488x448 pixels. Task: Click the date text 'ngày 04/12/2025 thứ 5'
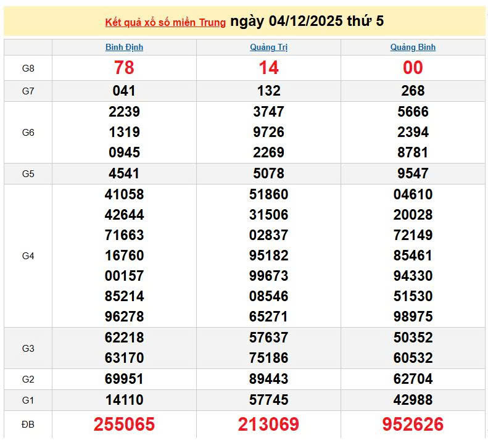pos(307,21)
